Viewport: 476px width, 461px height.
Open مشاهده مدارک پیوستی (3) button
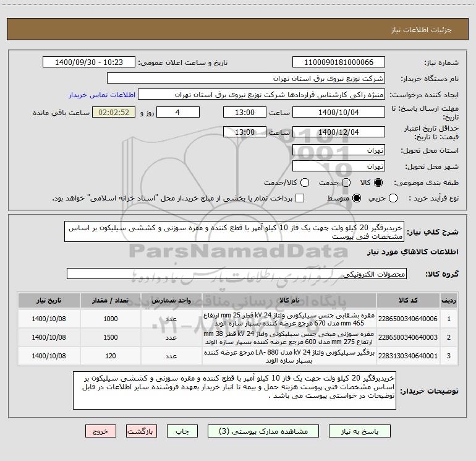coord(263,431)
